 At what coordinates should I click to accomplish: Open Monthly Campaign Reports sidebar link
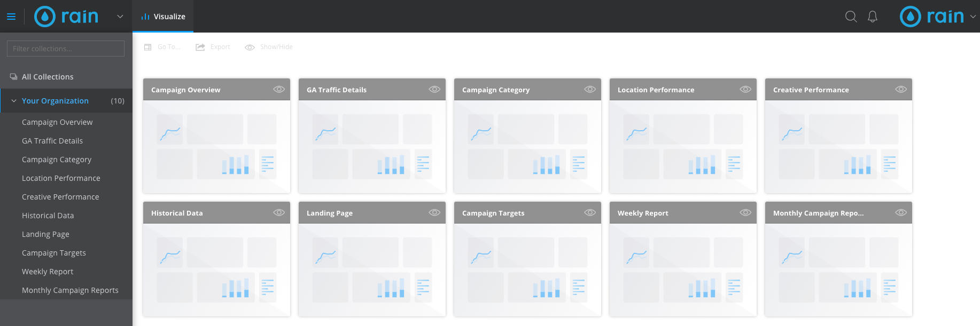click(70, 290)
